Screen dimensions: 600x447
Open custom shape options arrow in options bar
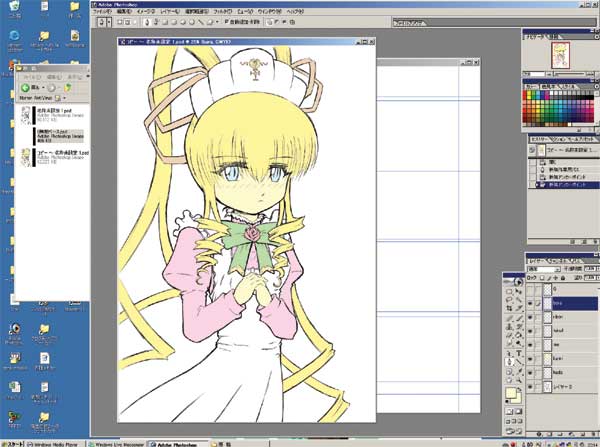(x=217, y=22)
